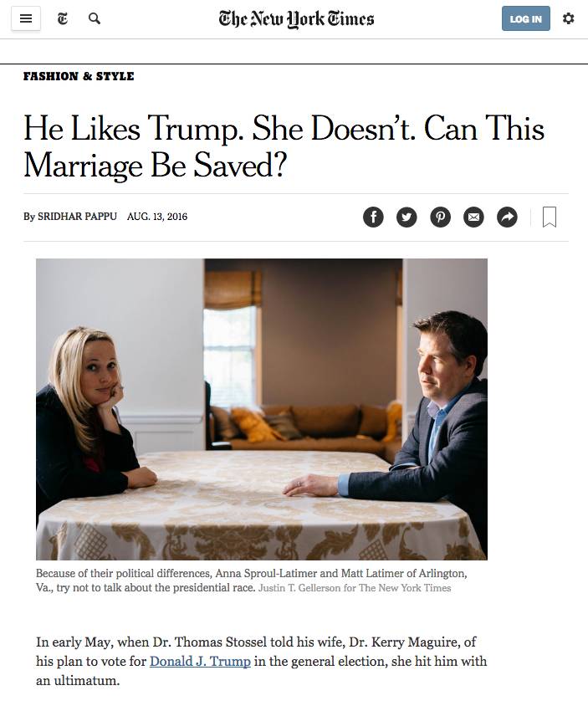This screenshot has height=706, width=588.
Task: Click the article headline text
Action: tap(284, 147)
